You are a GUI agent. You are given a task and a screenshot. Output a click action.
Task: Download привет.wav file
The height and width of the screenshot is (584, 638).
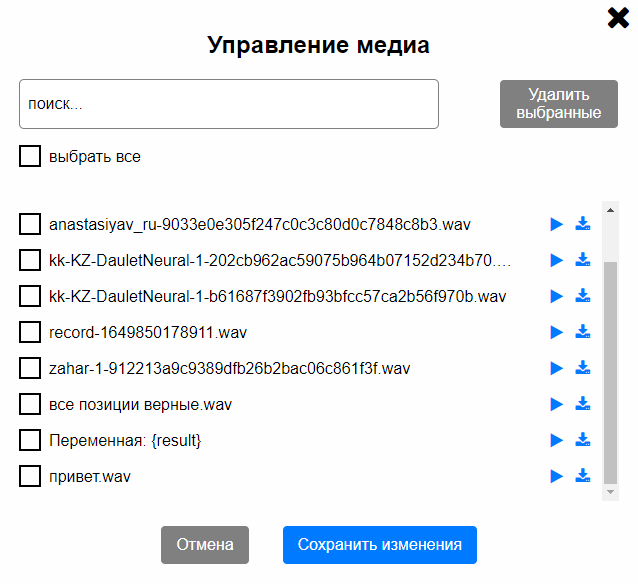pyautogui.click(x=583, y=476)
